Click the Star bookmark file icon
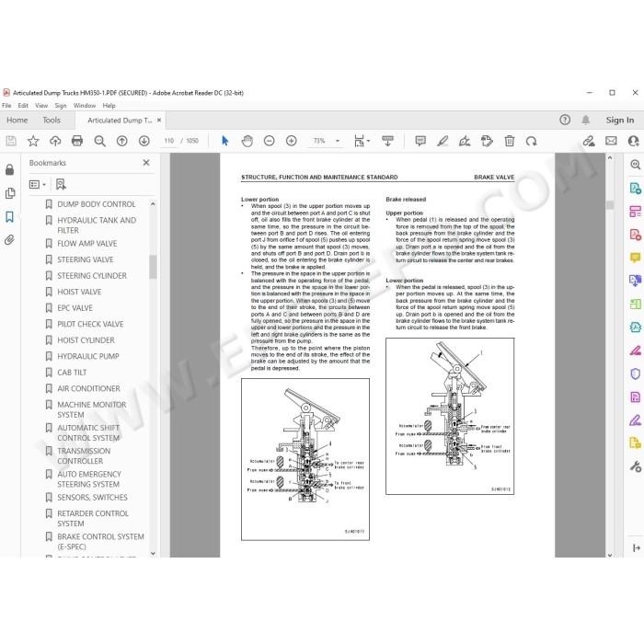The width and height of the screenshot is (644, 644). point(33,141)
